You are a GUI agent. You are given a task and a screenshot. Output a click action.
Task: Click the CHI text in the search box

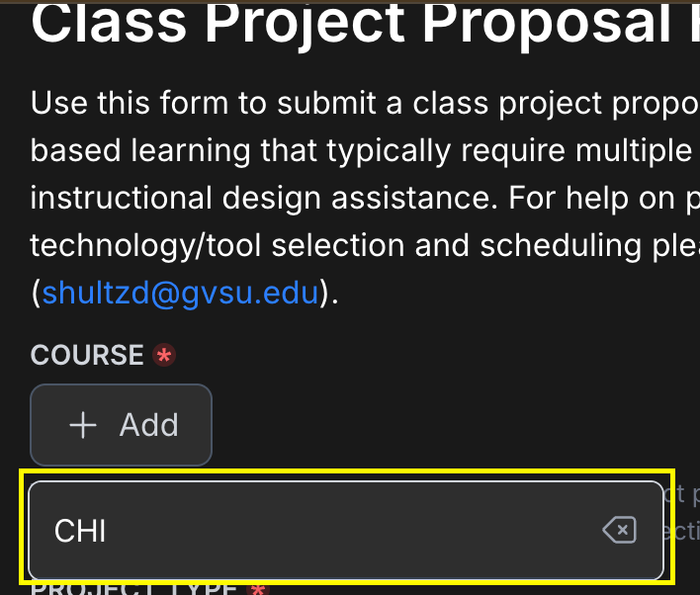pos(80,531)
